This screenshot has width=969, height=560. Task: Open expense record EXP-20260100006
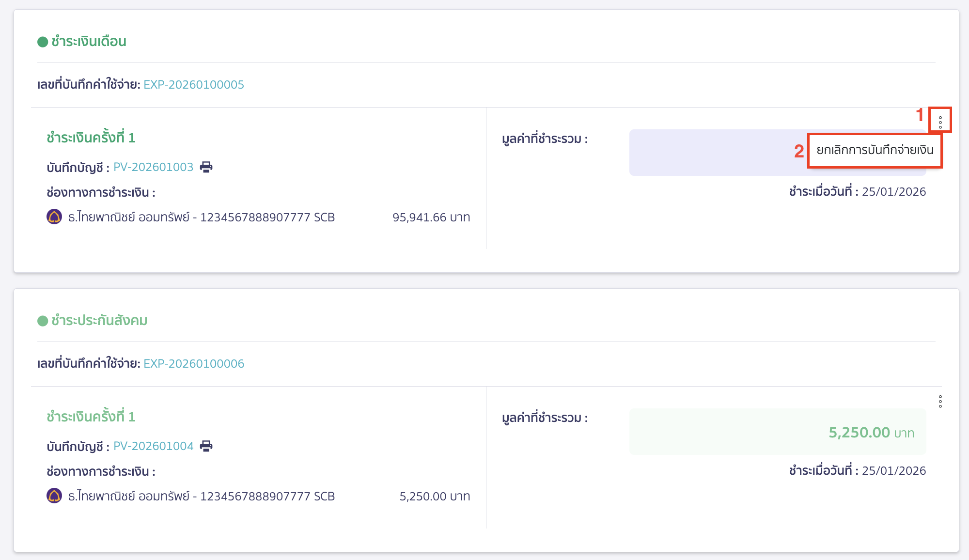click(194, 364)
